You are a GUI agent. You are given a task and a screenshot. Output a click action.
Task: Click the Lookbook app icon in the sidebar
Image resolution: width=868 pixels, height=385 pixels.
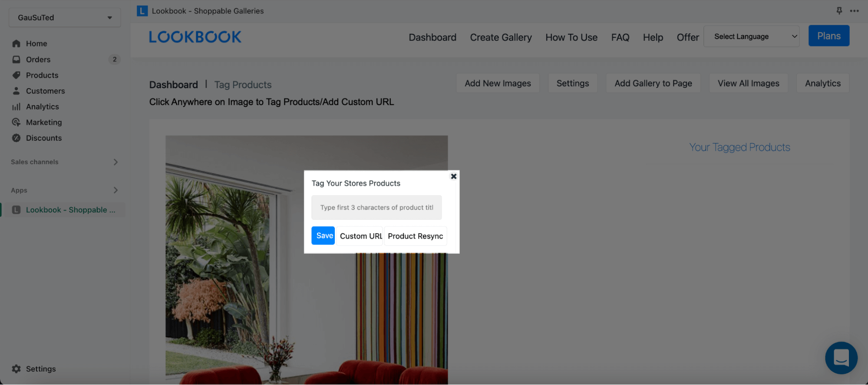(17, 210)
